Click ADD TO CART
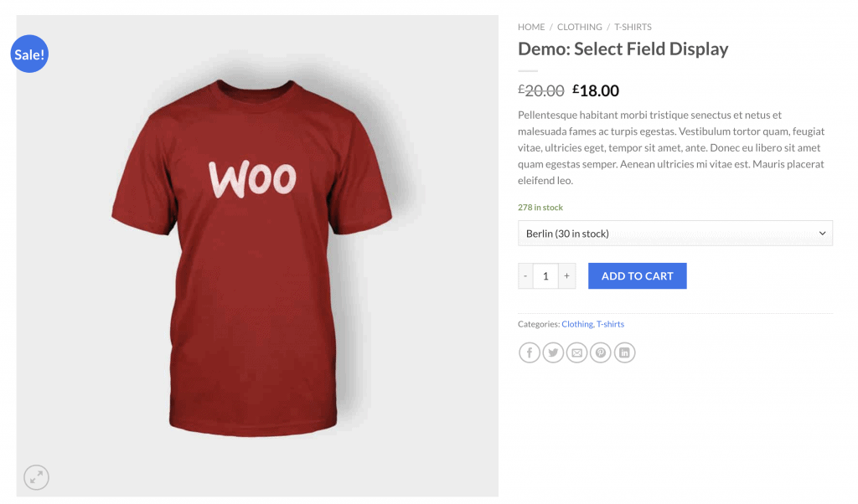The height and width of the screenshot is (504, 858). (637, 275)
